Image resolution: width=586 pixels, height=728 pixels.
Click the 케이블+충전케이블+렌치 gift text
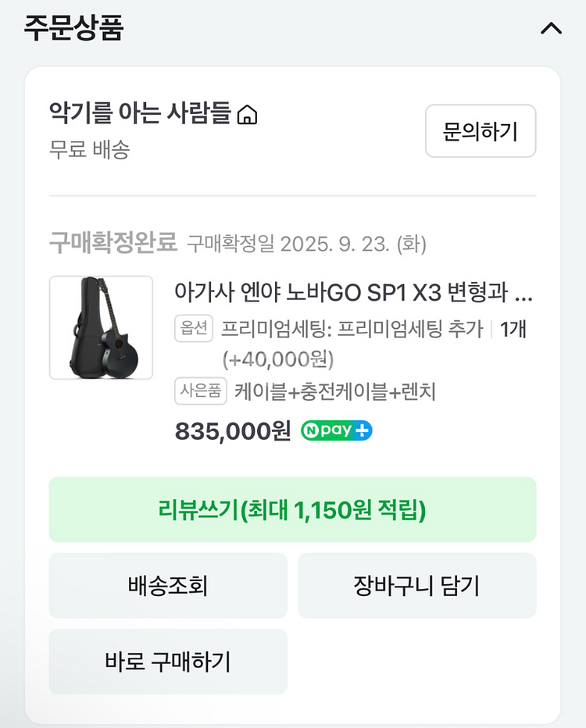click(334, 391)
